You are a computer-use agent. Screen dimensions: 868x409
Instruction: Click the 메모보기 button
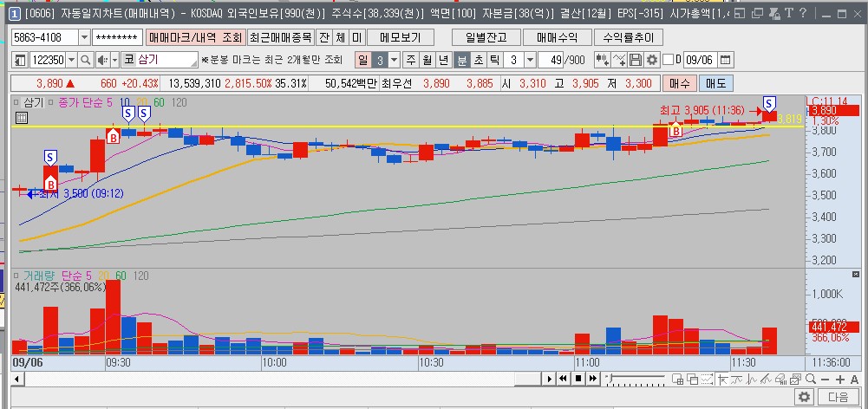tap(401, 37)
